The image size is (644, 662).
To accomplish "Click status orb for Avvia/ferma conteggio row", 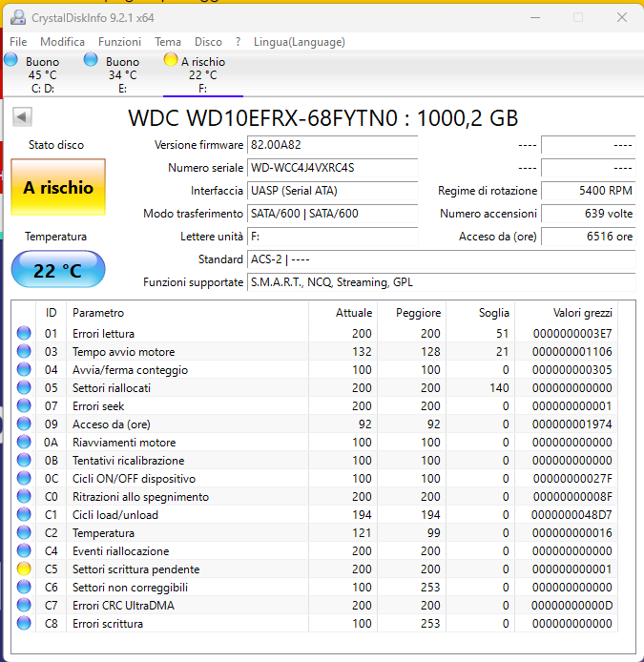I will pos(24,369).
